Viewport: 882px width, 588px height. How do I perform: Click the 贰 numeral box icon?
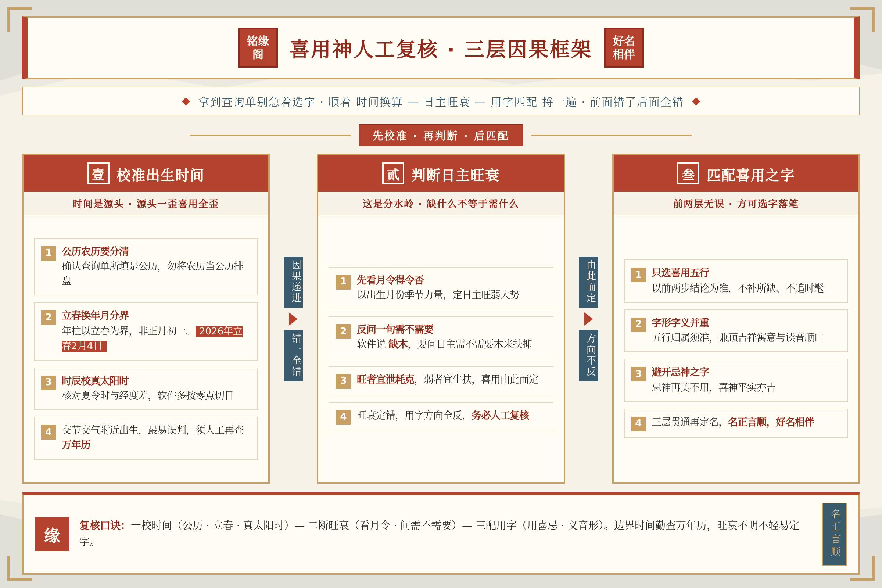pos(393,173)
